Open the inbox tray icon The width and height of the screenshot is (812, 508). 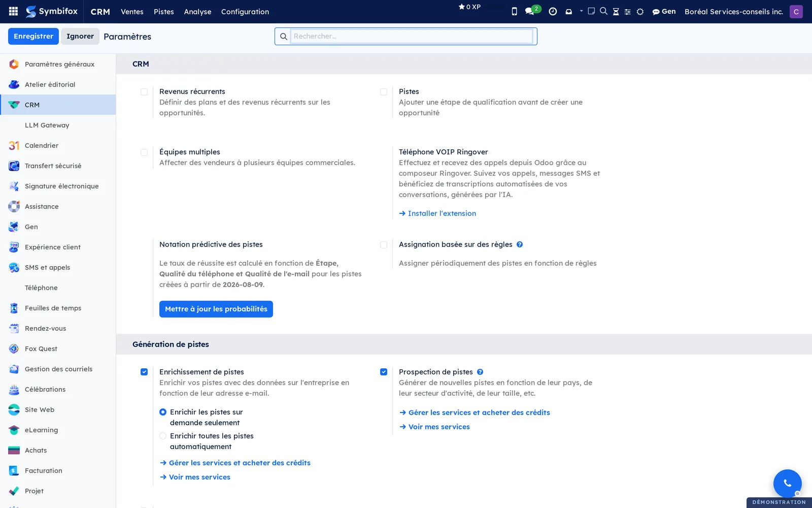tap(568, 11)
